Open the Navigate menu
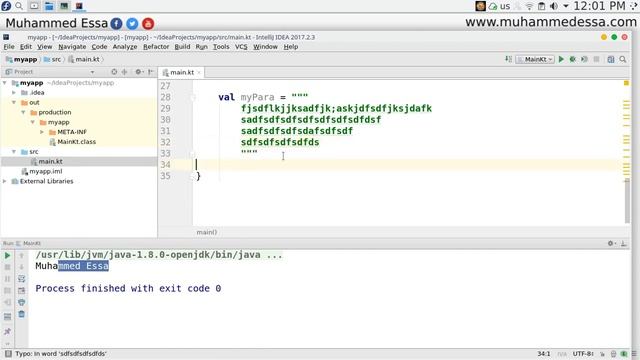This screenshot has height=360, width=640. [x=72, y=47]
